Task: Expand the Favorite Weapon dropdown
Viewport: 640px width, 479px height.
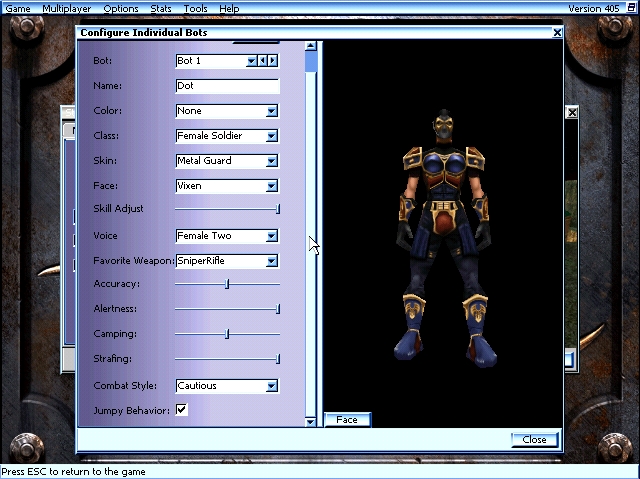Action: pyautogui.click(x=271, y=262)
